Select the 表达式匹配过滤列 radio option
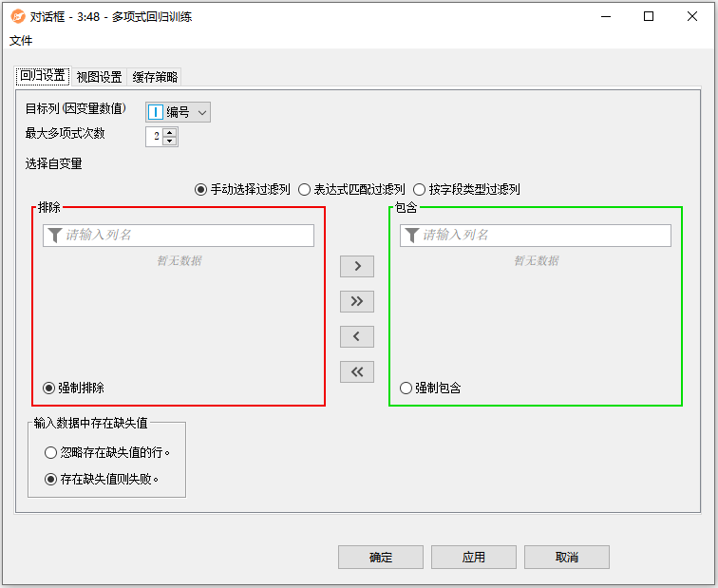The image size is (718, 588). point(304,189)
